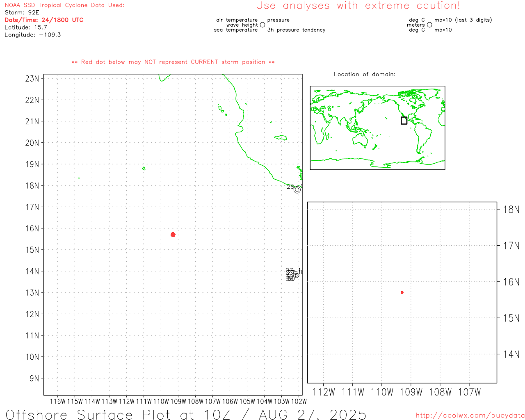Select the buoy station cluster near 14N
The width and height of the screenshot is (525, 420).
coord(294,274)
